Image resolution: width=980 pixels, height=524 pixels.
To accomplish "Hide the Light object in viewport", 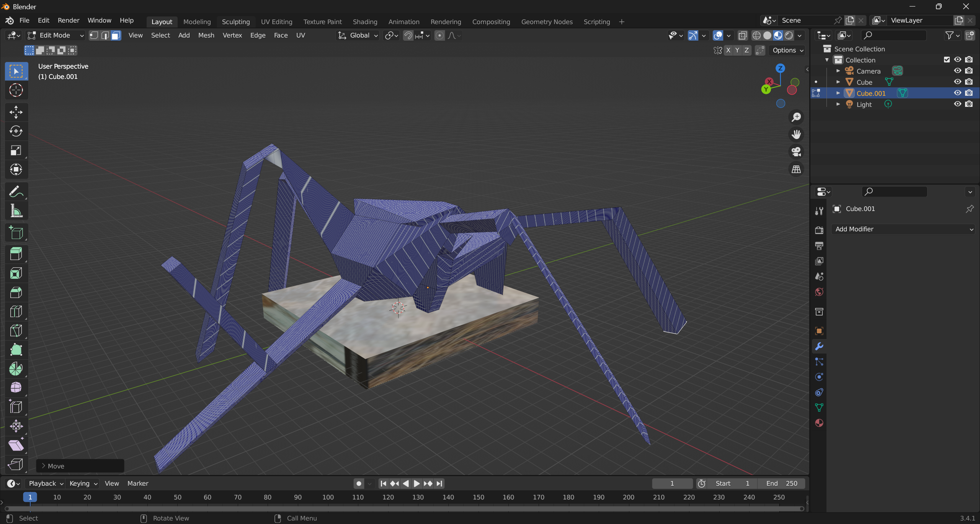I will (x=957, y=104).
